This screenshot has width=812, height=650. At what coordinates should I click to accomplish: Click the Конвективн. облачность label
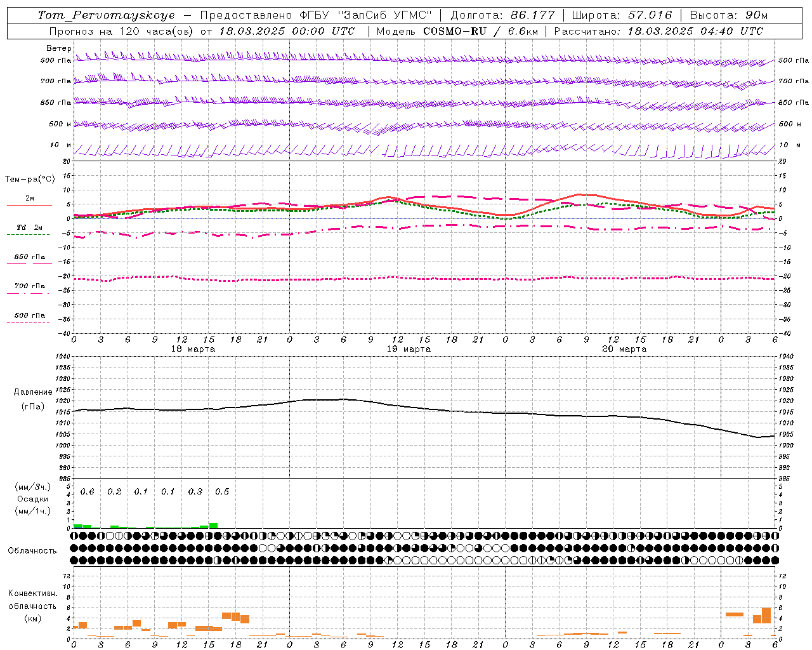pyautogui.click(x=32, y=599)
